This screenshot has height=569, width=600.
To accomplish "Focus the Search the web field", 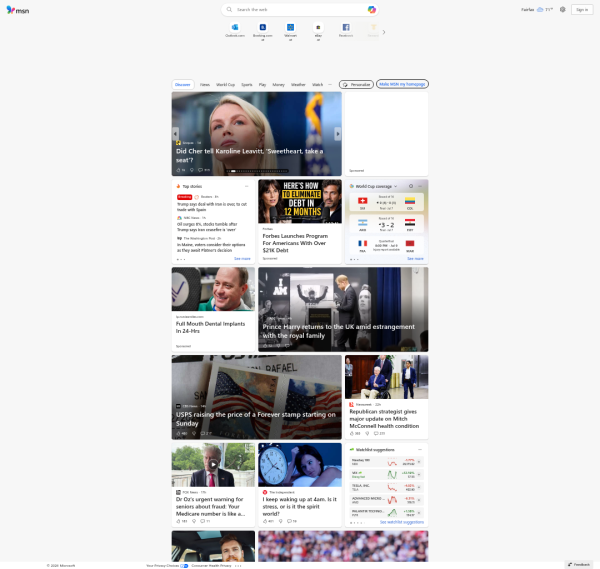I will [299, 10].
